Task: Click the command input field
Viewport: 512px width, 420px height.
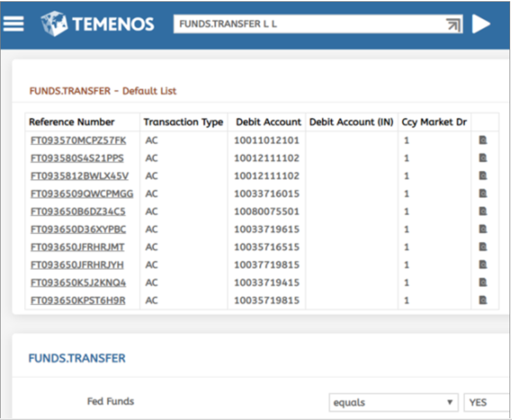Action: [x=308, y=24]
